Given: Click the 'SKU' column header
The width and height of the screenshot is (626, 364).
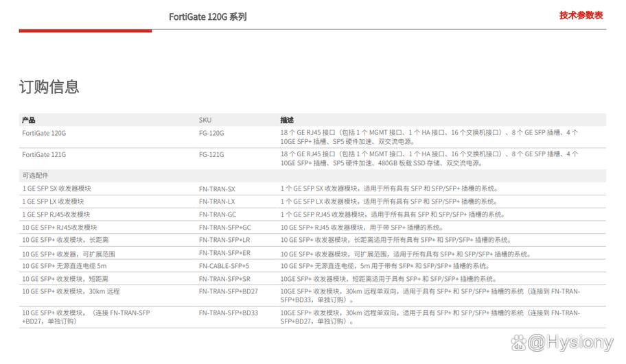Looking at the screenshot, I should click(205, 120).
